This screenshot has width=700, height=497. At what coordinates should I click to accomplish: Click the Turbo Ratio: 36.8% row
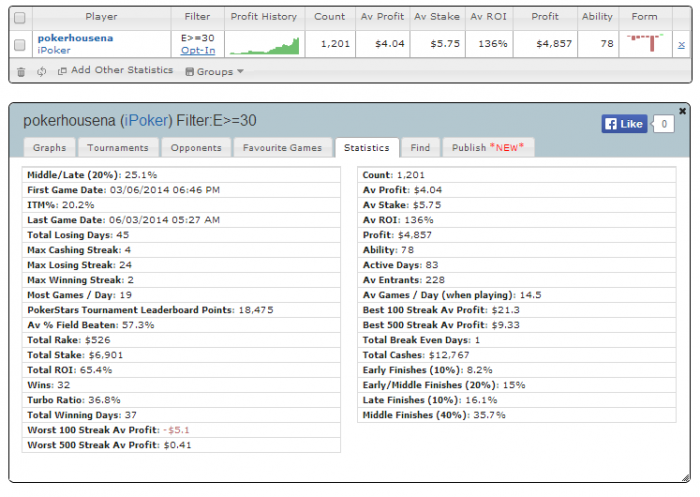coord(181,400)
